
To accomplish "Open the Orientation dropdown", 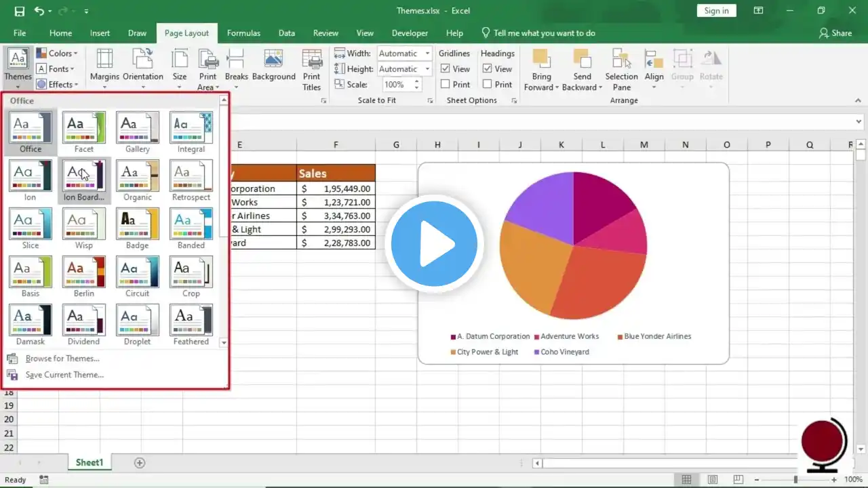I will (x=142, y=69).
